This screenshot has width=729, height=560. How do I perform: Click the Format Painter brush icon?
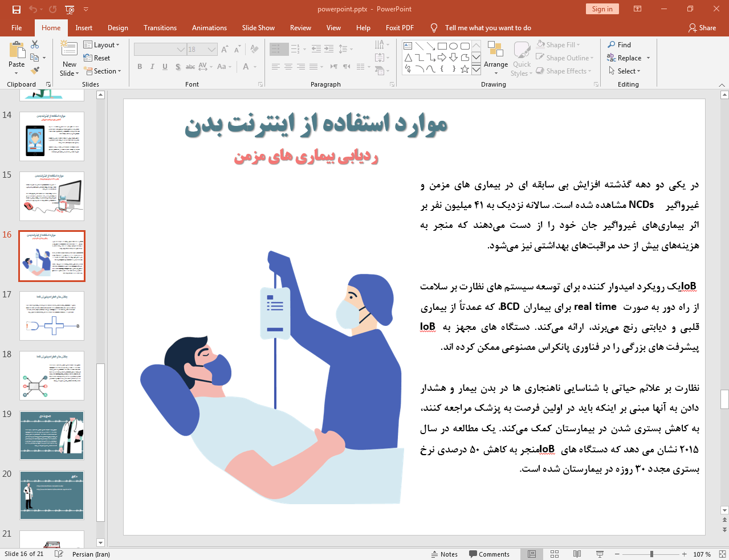point(35,71)
